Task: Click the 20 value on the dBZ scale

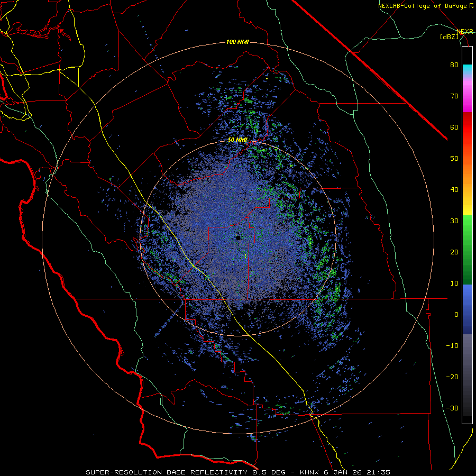Action: pyautogui.click(x=454, y=252)
